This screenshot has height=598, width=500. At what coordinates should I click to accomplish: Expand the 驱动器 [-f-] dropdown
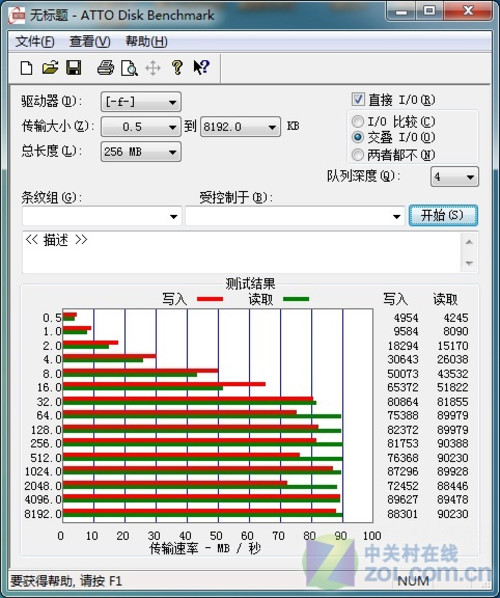point(141,102)
